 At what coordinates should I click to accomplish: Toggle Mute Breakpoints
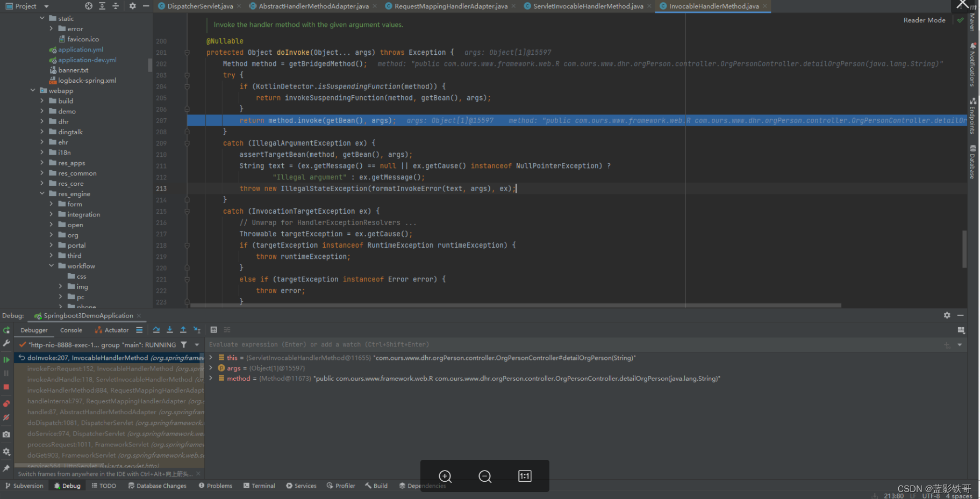pyautogui.click(x=6, y=417)
